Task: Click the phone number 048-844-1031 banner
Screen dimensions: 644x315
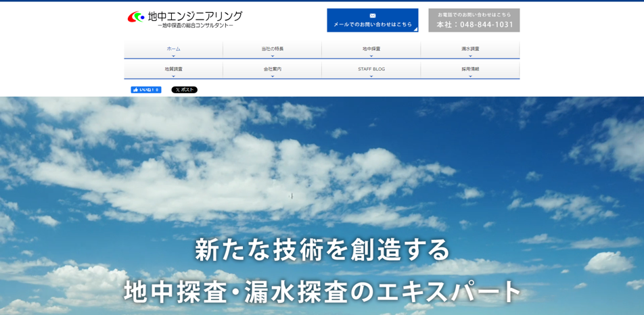Action: 474,20
